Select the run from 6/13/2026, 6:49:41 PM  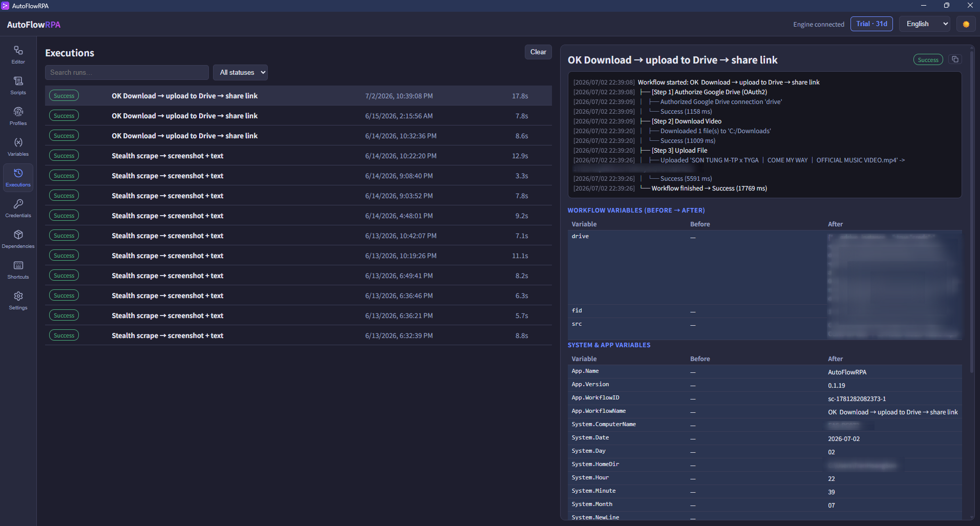click(x=299, y=276)
